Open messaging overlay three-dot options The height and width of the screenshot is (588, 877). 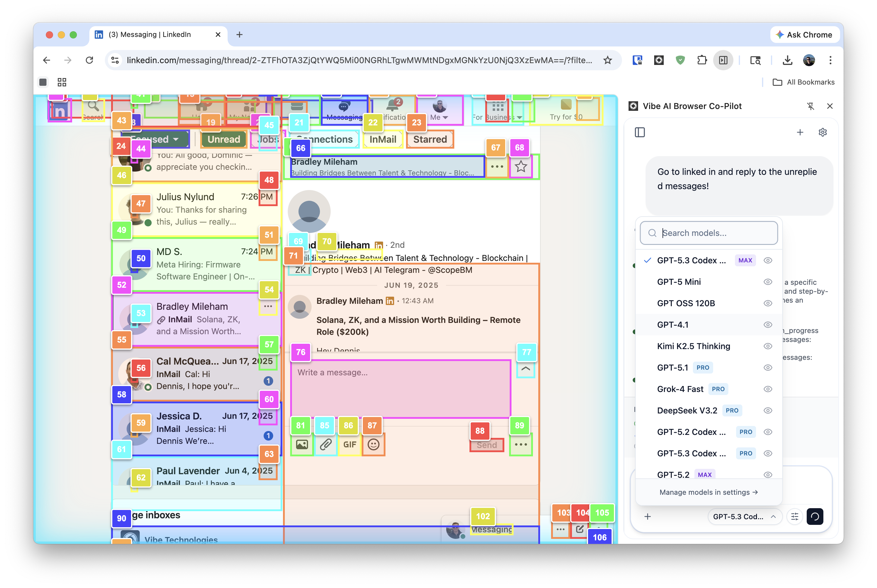click(560, 529)
